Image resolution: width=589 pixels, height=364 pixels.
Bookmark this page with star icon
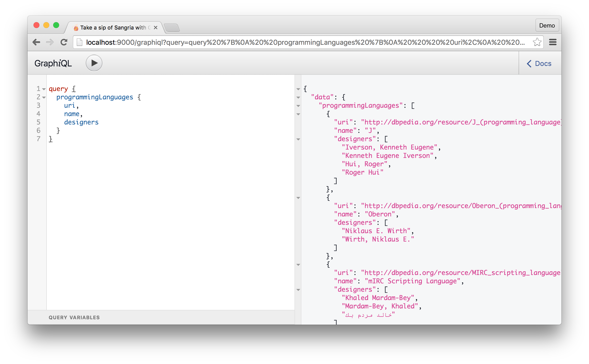point(537,42)
